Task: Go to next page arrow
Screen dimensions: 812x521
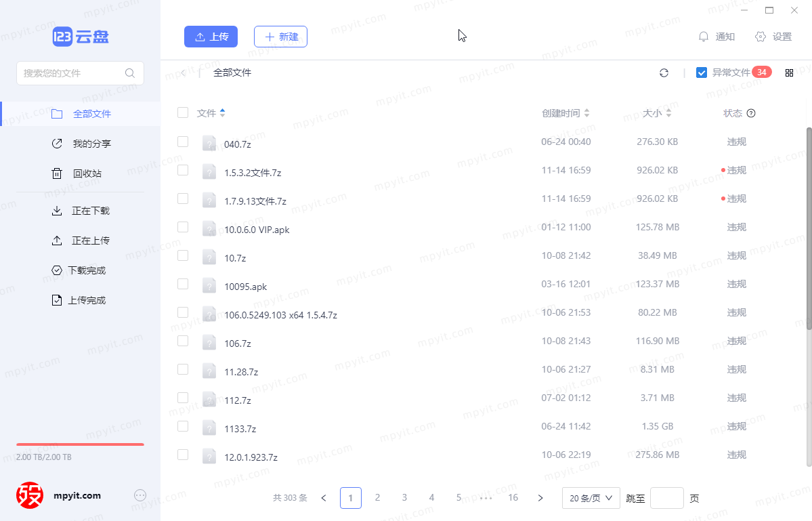Action: click(x=540, y=498)
